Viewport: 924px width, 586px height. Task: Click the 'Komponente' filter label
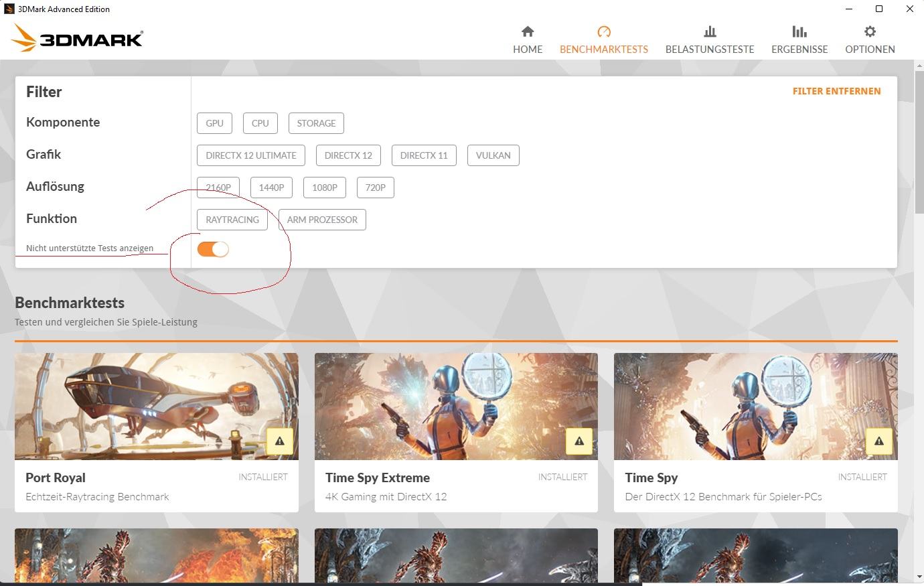click(63, 122)
